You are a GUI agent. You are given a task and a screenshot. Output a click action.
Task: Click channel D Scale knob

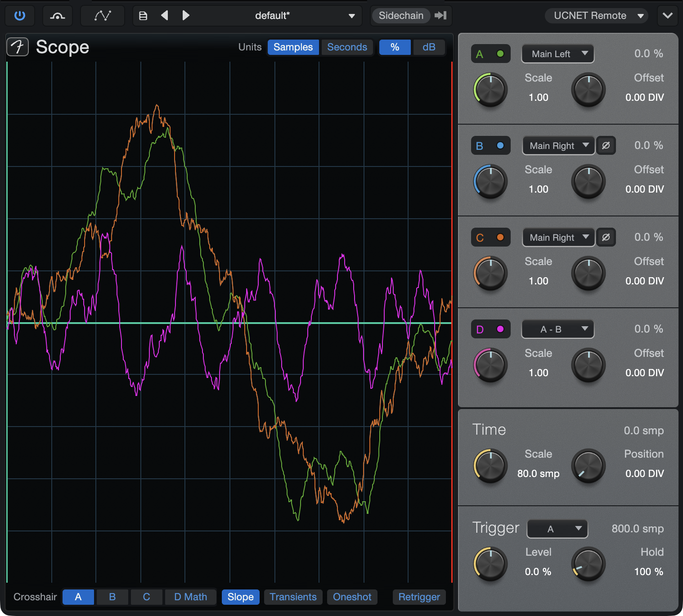tap(490, 365)
